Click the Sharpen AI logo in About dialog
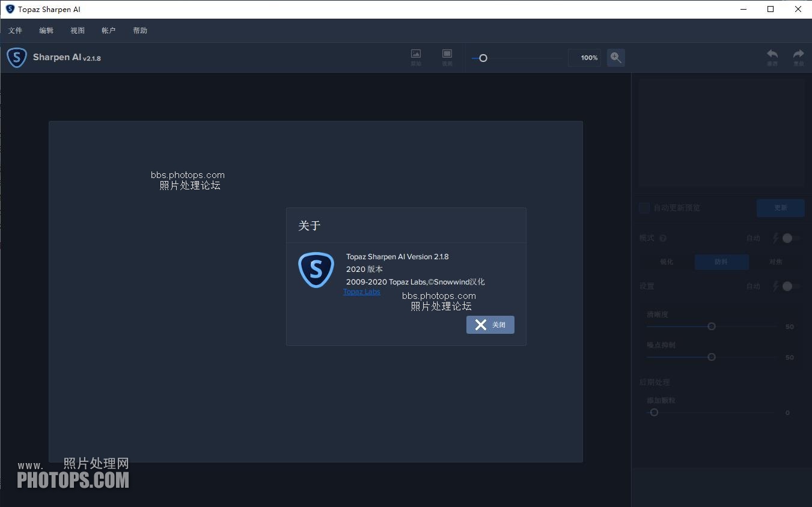Image resolution: width=812 pixels, height=507 pixels. (316, 270)
